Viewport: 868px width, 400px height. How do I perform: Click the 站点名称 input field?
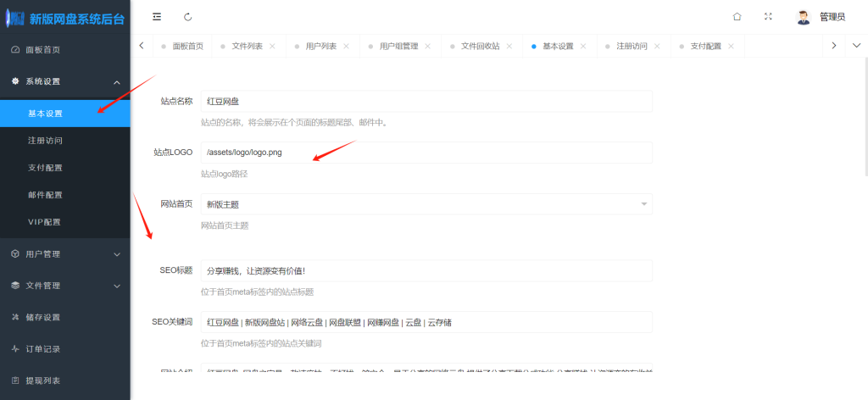[426, 101]
